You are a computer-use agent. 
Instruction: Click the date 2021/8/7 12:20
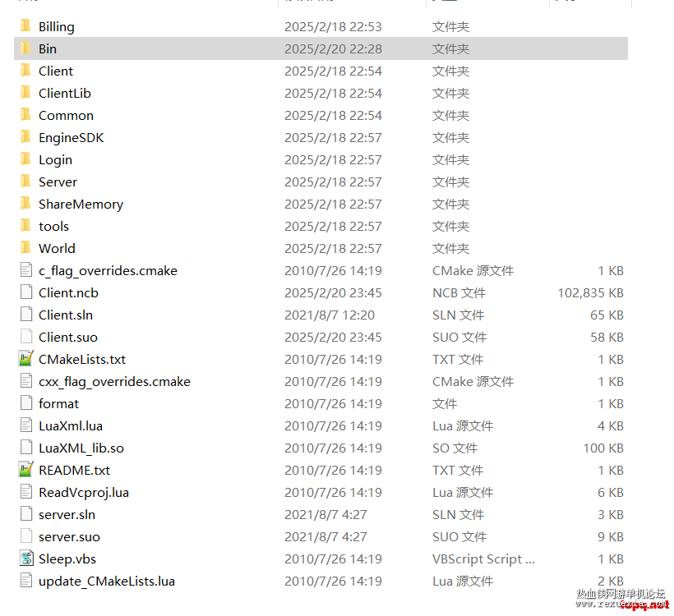[x=330, y=315]
